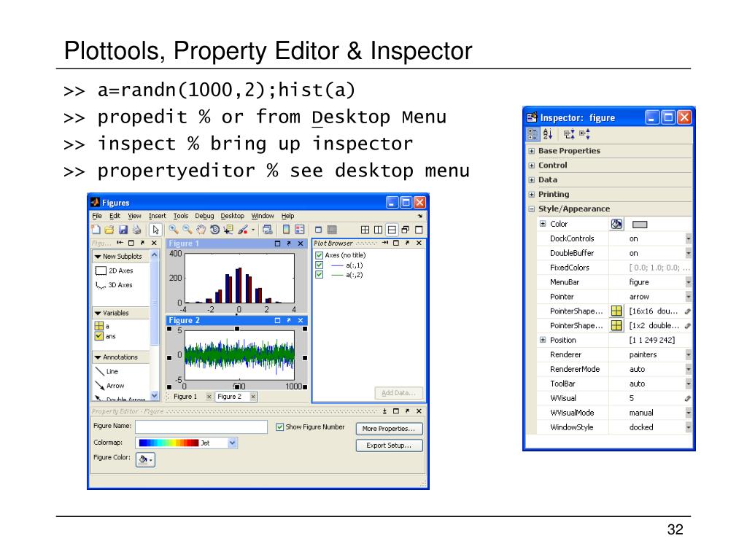The width and height of the screenshot is (747, 560).
Task: Open the Debug menu
Action: tap(204, 216)
